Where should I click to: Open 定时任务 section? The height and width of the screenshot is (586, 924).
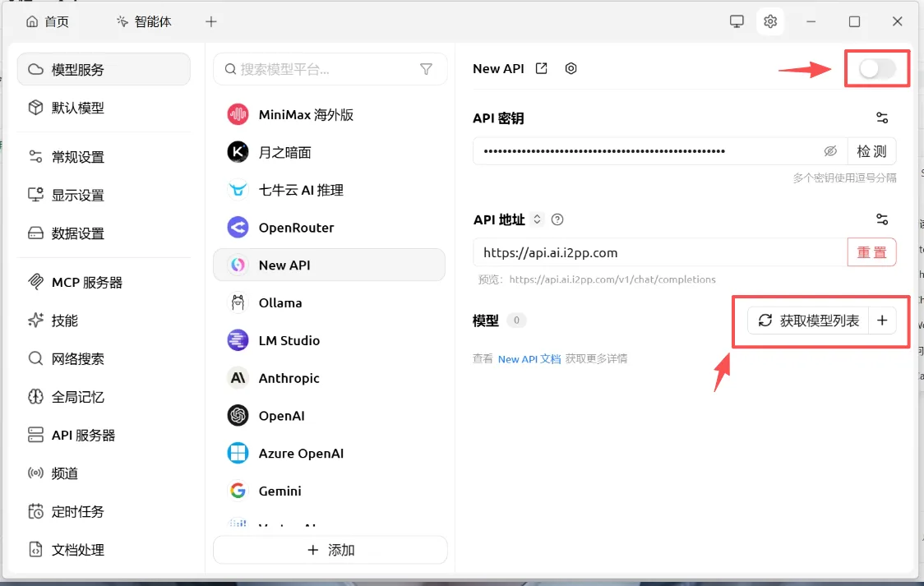pyautogui.click(x=104, y=512)
